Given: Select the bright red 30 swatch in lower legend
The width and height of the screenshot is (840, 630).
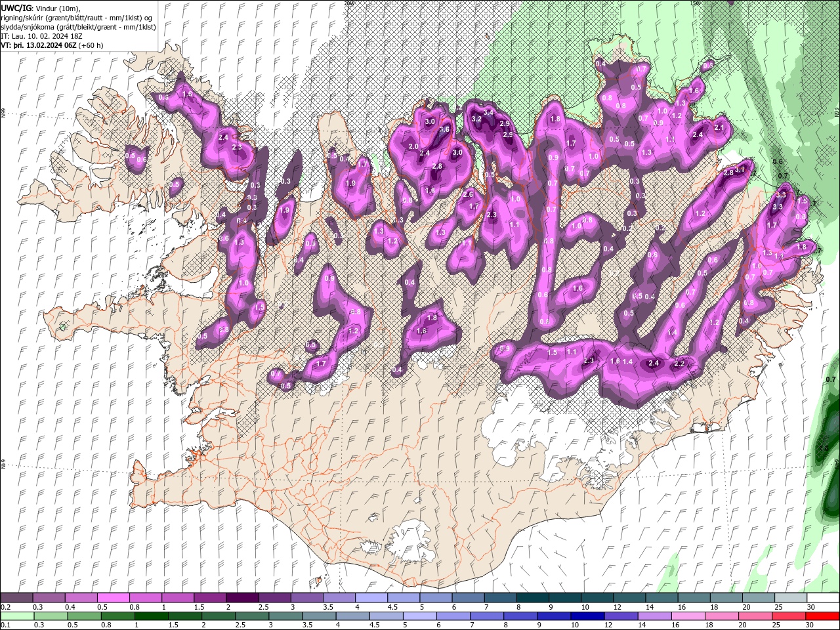Looking at the screenshot, I should coord(822,616).
